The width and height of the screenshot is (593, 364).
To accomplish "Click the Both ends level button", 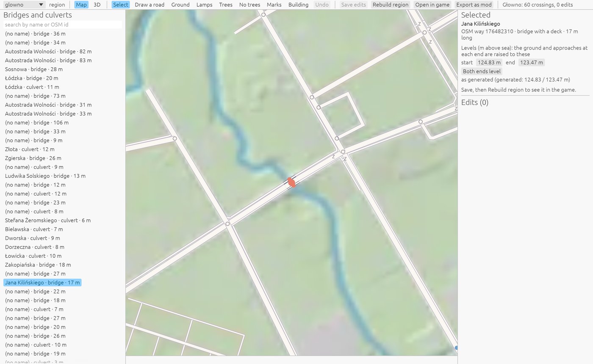I will 482,72.
